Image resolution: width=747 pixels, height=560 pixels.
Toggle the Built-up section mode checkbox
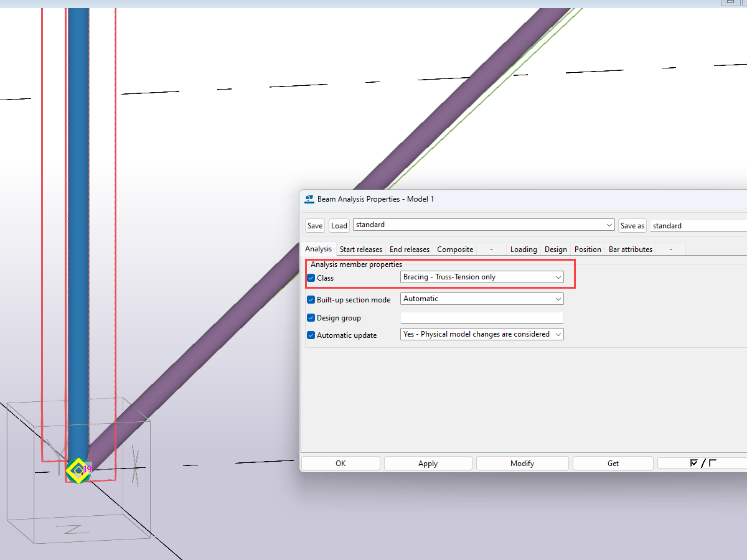(x=311, y=299)
